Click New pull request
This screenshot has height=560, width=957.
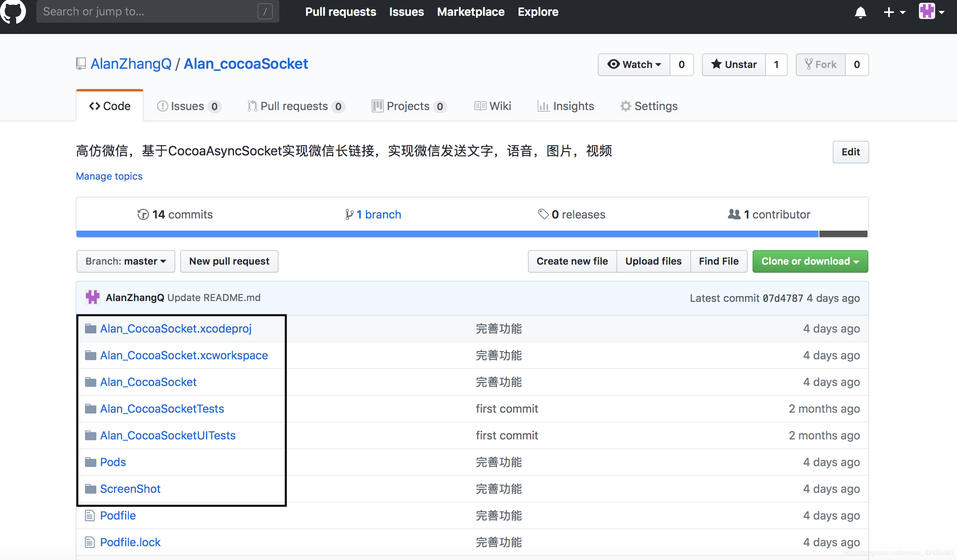point(229,261)
